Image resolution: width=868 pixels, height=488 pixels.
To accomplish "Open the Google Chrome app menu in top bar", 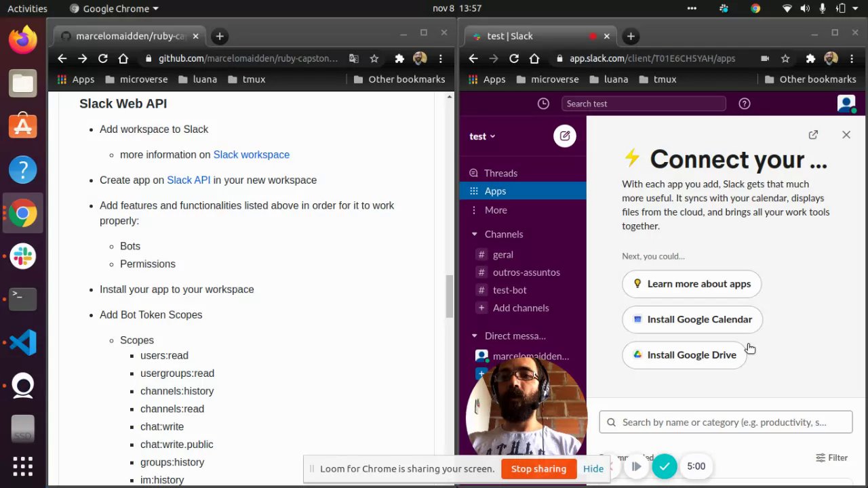I will pos(113,9).
